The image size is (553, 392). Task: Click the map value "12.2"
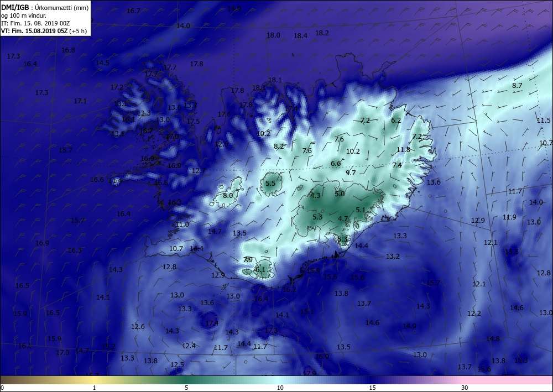tap(474, 313)
